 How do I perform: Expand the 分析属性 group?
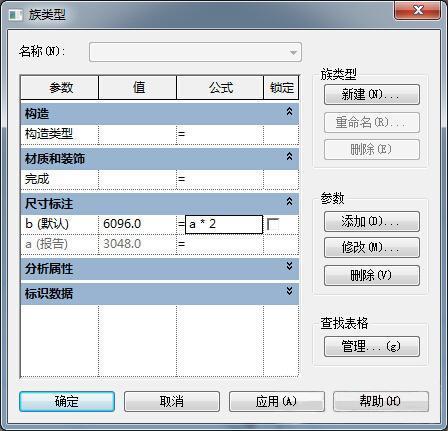289,266
